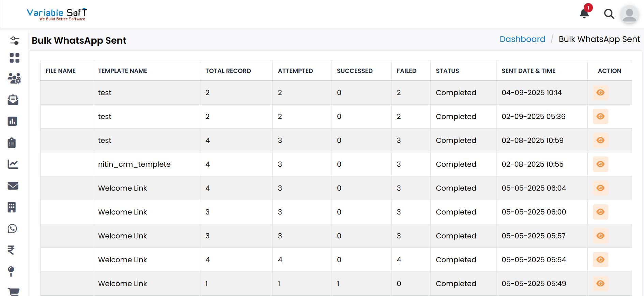Click the WhatsApp icon in sidebar
This screenshot has height=296, width=644.
pyautogui.click(x=13, y=228)
